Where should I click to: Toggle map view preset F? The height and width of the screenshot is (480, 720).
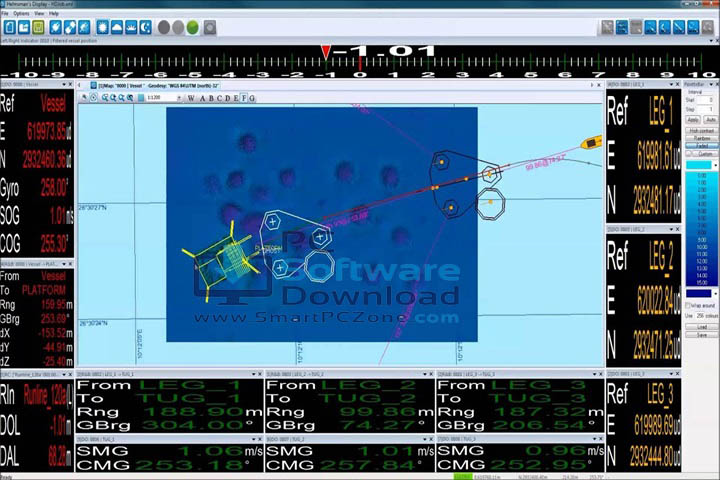tap(244, 98)
